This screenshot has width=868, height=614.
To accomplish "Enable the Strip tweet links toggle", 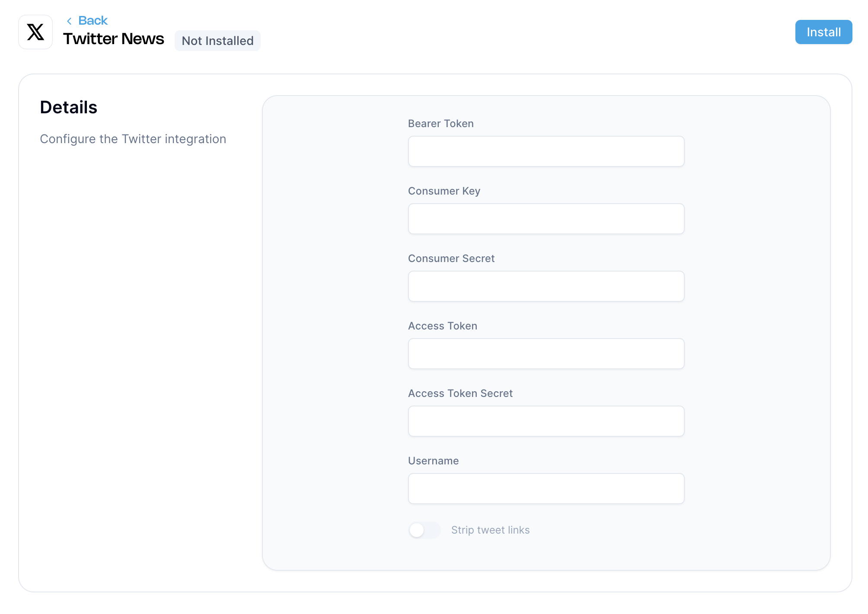I will click(x=424, y=530).
